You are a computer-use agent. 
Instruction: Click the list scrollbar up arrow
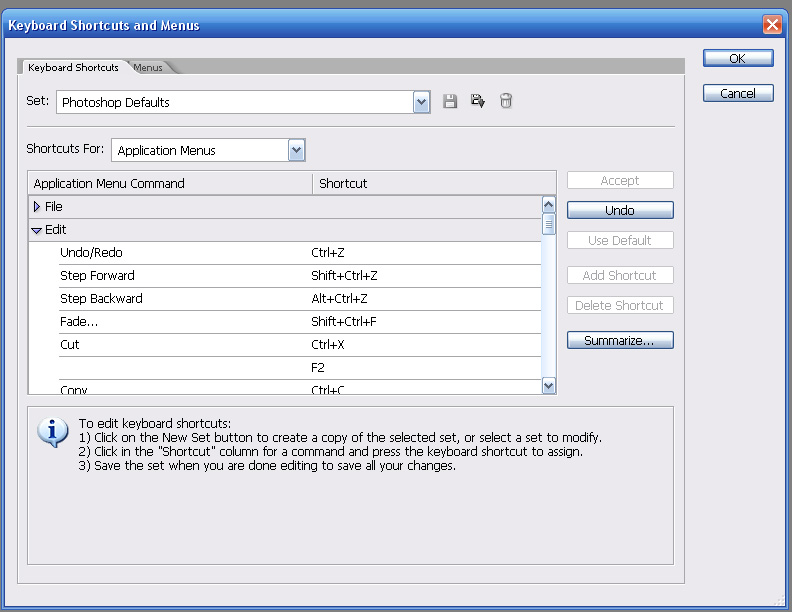[549, 205]
